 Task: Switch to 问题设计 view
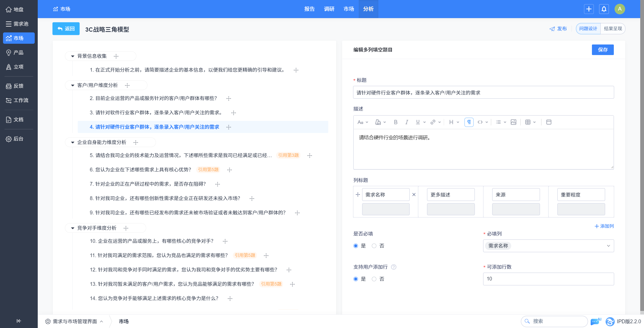pyautogui.click(x=588, y=29)
